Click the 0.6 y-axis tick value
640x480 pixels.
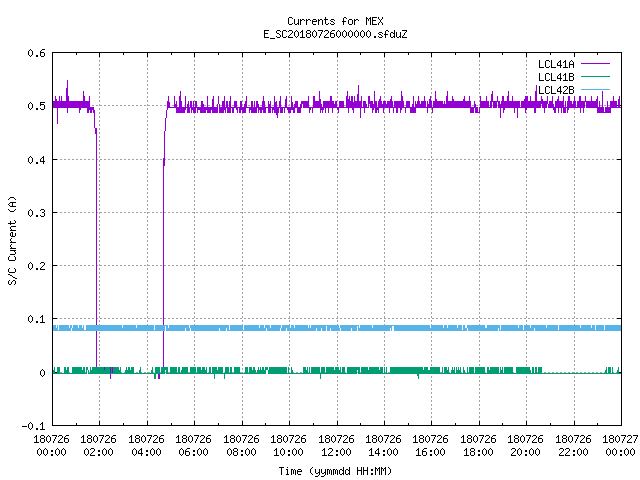(x=36, y=53)
